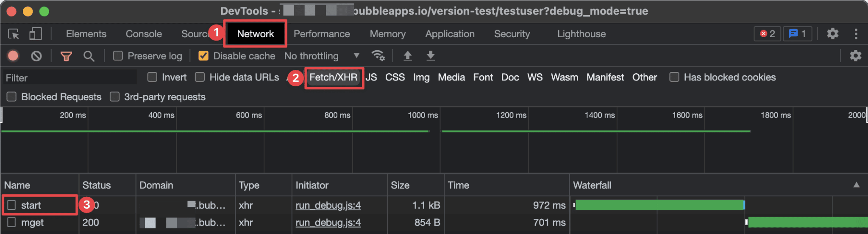Viewport: 868px width, 234px height.
Task: Select the Fetch/XHR filter button
Action: click(x=333, y=77)
